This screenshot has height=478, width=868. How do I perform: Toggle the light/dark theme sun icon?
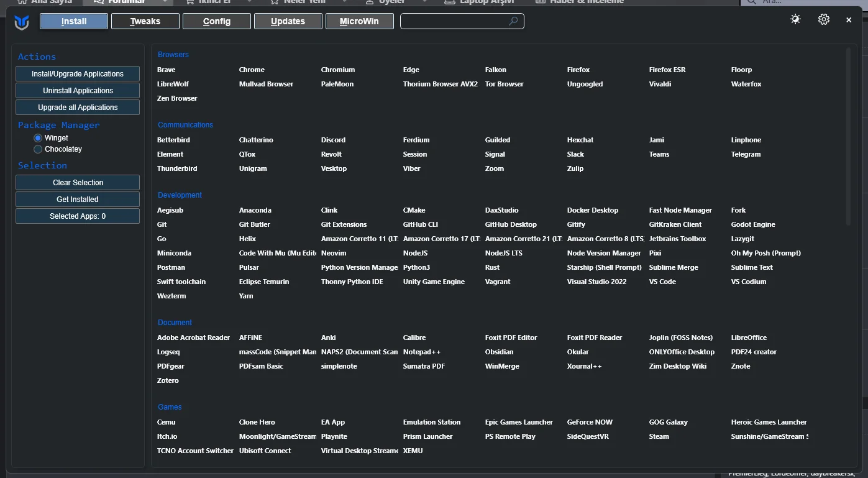(795, 19)
